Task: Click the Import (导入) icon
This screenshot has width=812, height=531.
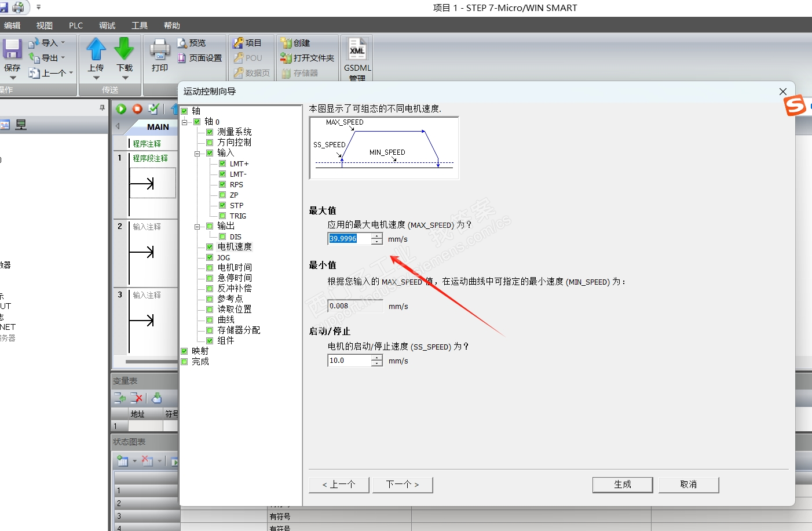Action: (x=34, y=43)
